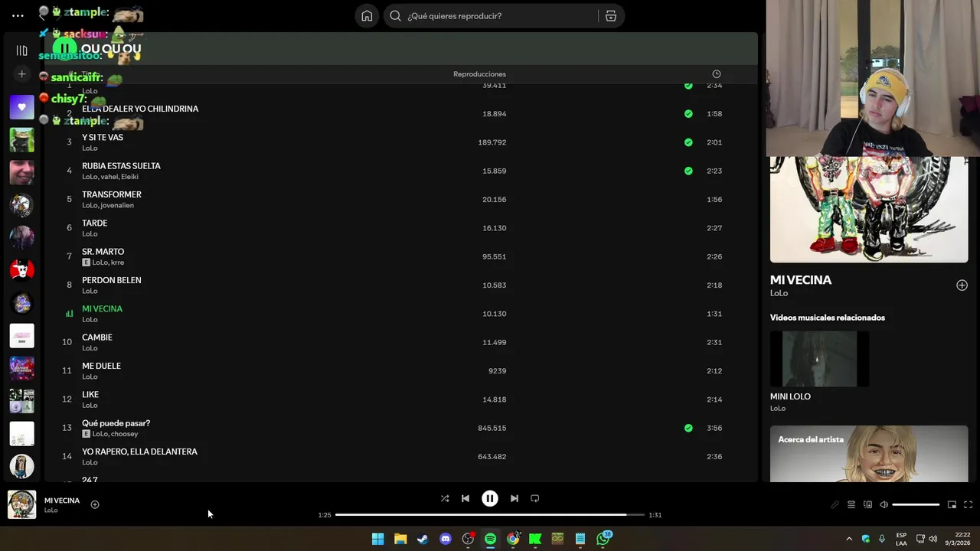Open artist krre under SR. MARTO

(117, 262)
